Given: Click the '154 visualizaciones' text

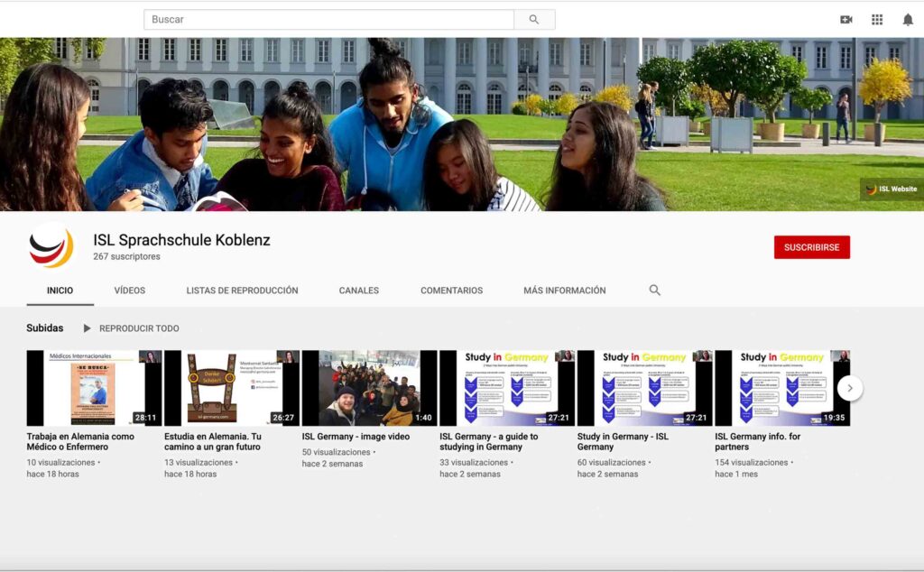Looking at the screenshot, I should [752, 463].
